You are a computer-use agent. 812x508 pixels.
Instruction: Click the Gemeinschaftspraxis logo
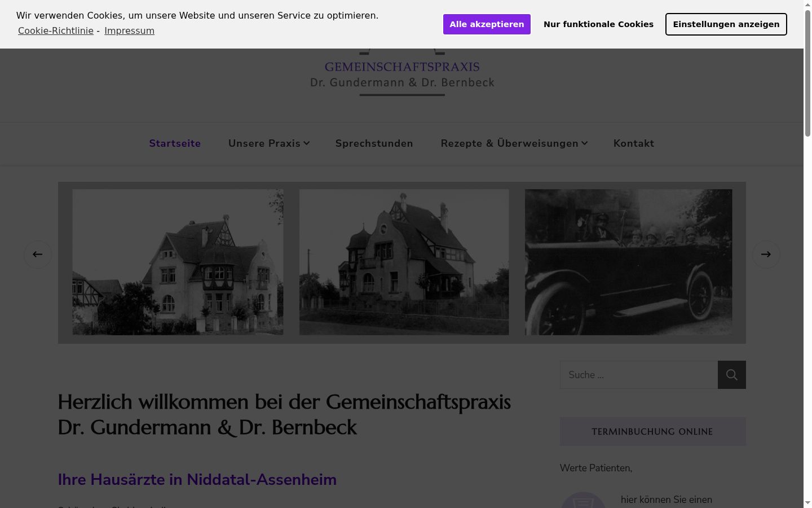[402, 73]
